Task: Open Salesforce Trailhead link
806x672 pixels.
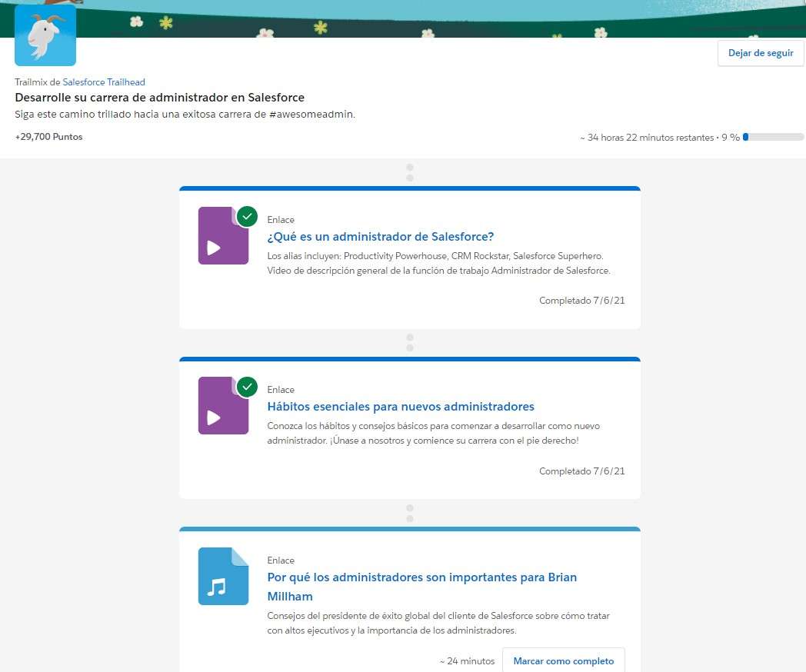Action: pos(104,82)
